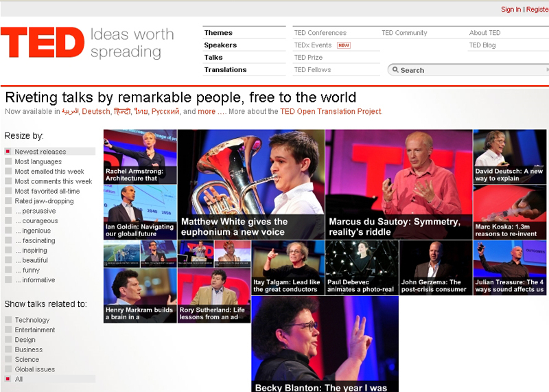This screenshot has width=549, height=392.
Task: Go to TED Conferences
Action: [x=320, y=32]
